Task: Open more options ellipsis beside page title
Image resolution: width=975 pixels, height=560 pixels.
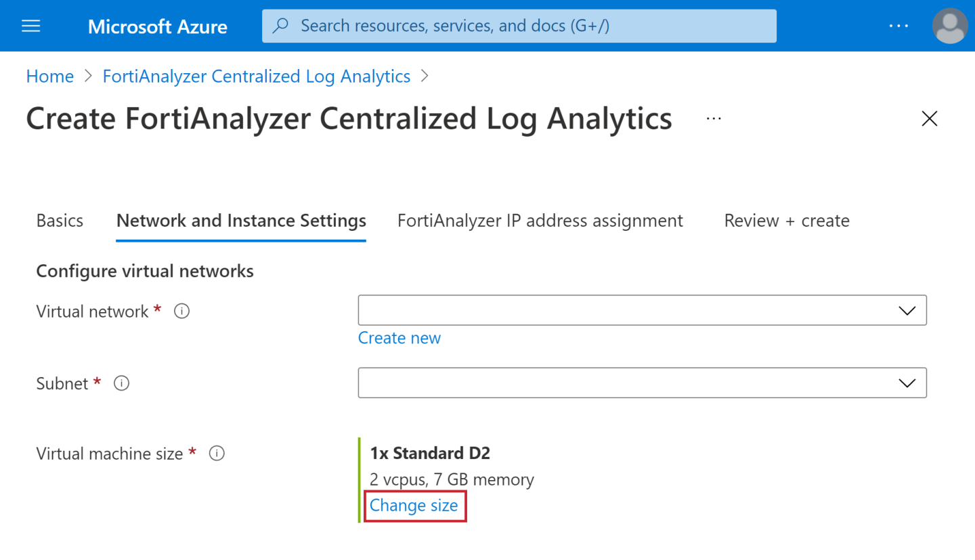Action: point(714,119)
